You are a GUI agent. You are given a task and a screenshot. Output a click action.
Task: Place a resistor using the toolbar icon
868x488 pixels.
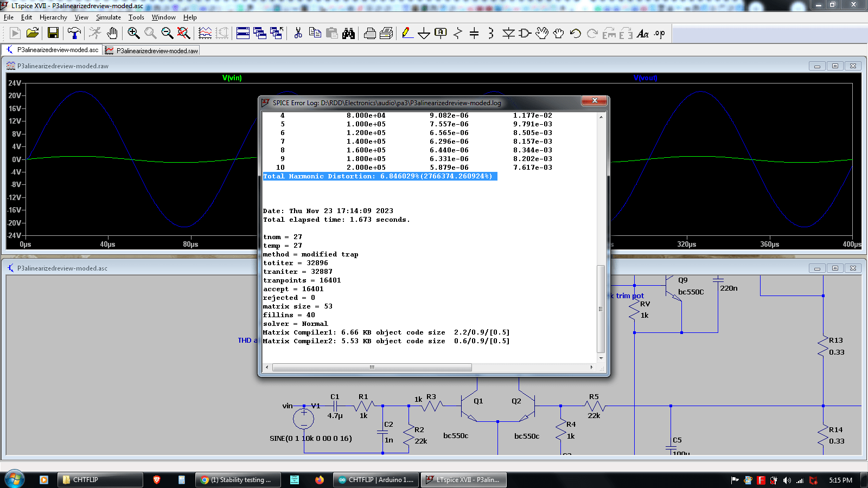(457, 34)
